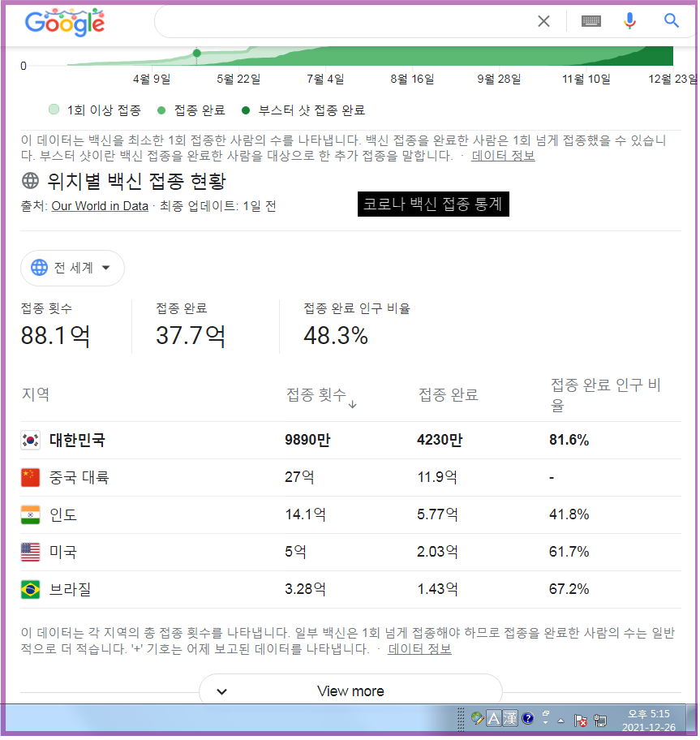Click the sort arrow beside '접종 횟수'
Viewport: 700px width, 740px height.
[354, 406]
